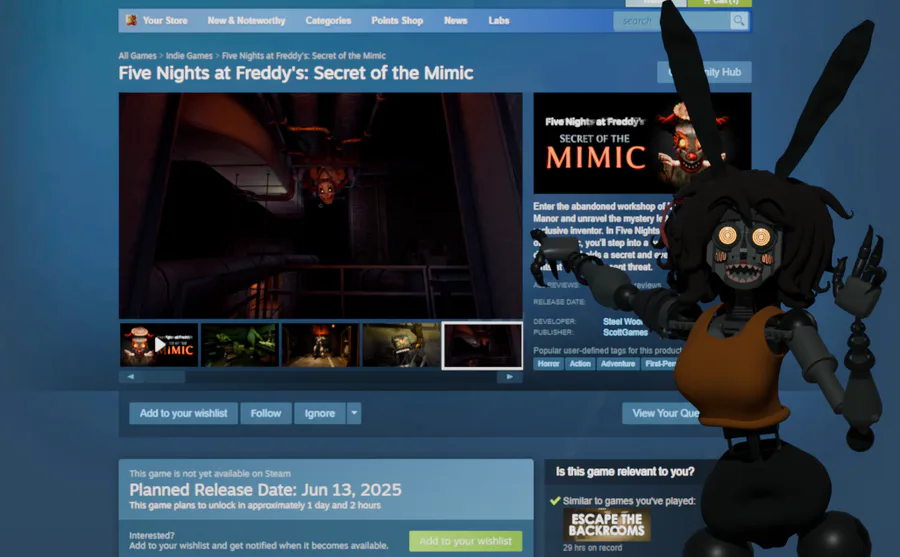Play the trailer video thumbnail
This screenshot has width=900, height=557.
(x=159, y=345)
